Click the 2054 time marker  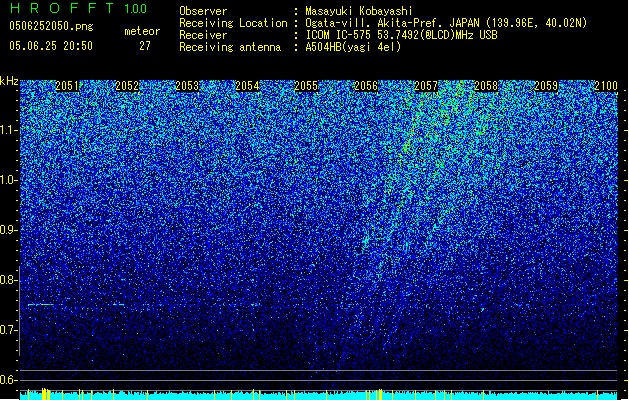[x=247, y=86]
